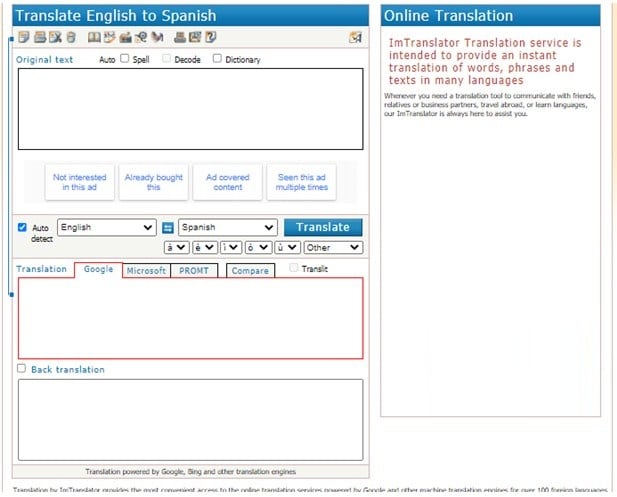The height and width of the screenshot is (497, 617).
Task: Click the font size icon at toolbar right
Action: pos(355,37)
